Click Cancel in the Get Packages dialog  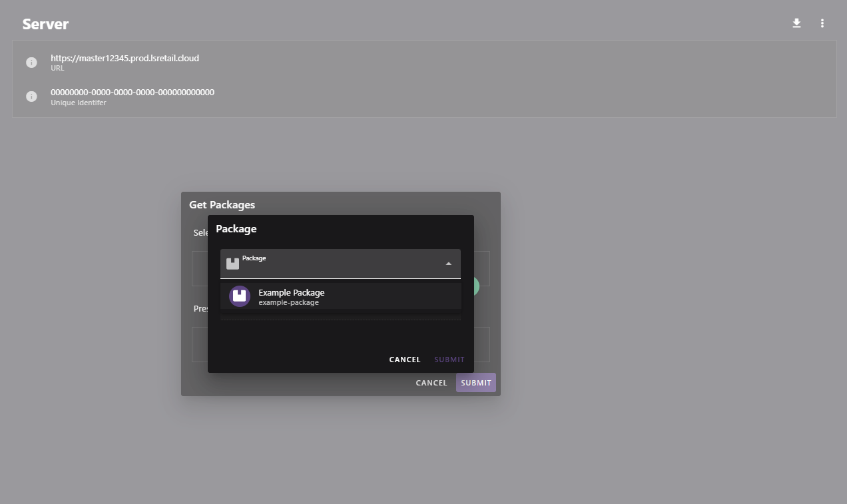tap(431, 383)
